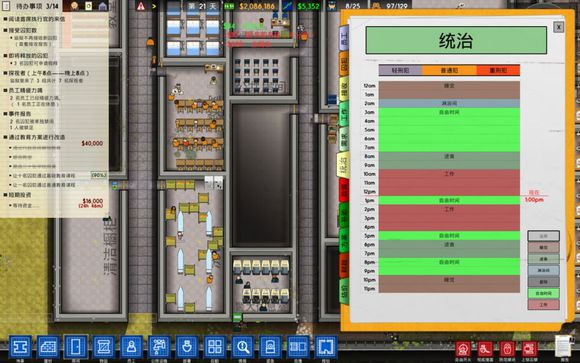The width and height of the screenshot is (580, 363).
Task: Choose the blue 淋浴间 shower activity button
Action: click(x=543, y=270)
